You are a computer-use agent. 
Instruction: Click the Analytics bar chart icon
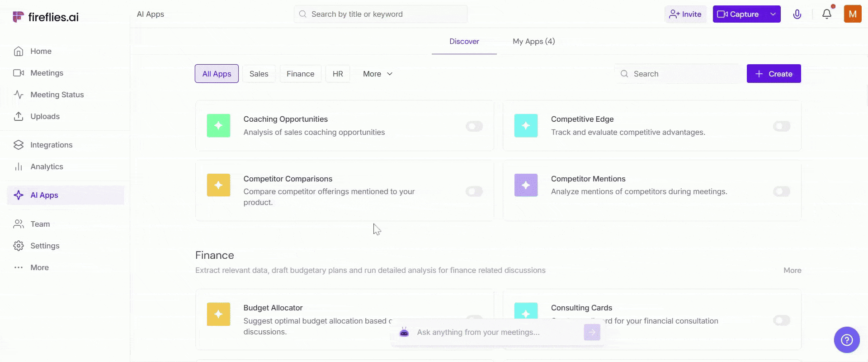tap(19, 167)
